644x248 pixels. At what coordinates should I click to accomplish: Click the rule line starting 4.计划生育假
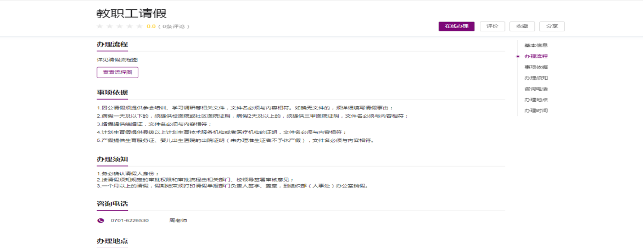point(221,133)
